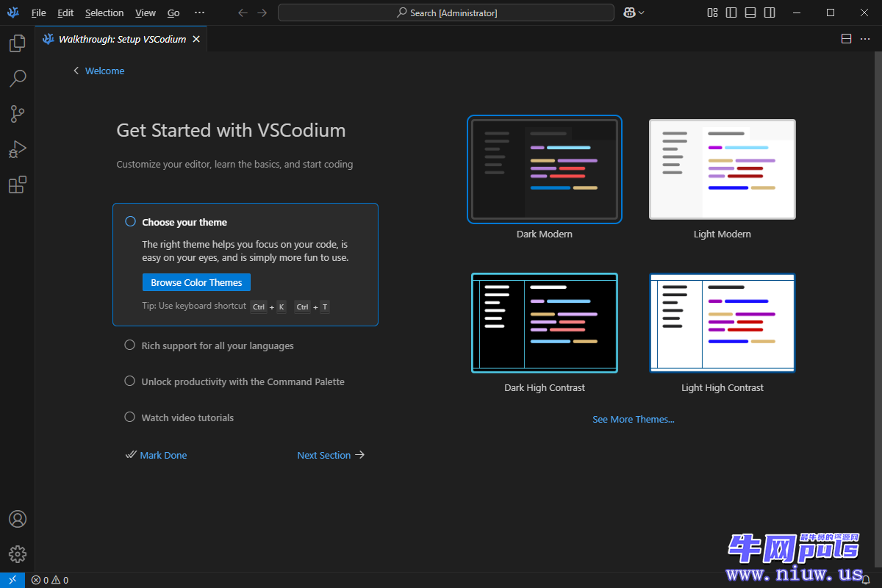Image resolution: width=882 pixels, height=588 pixels.
Task: Toggle the Secondary Side Bar
Action: 770,12
